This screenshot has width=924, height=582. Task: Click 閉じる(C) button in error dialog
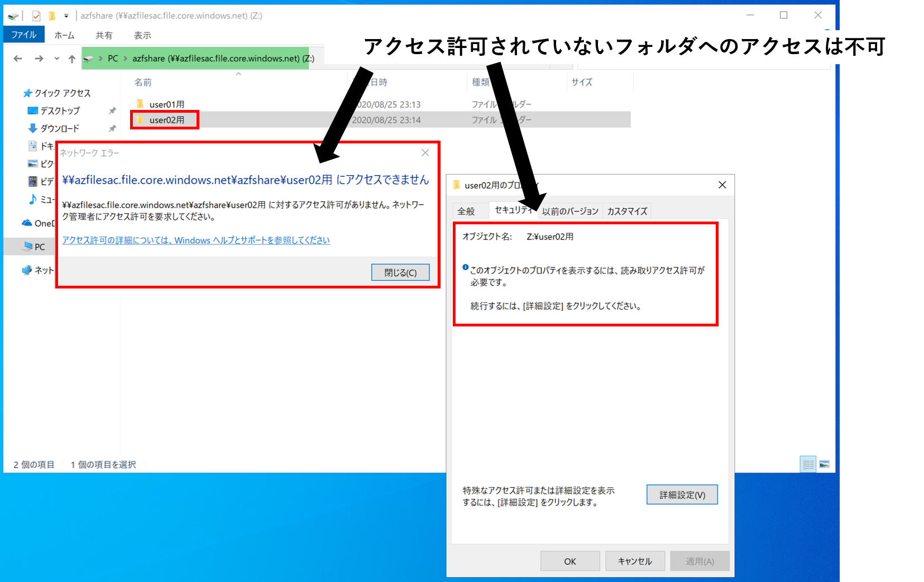click(x=400, y=272)
